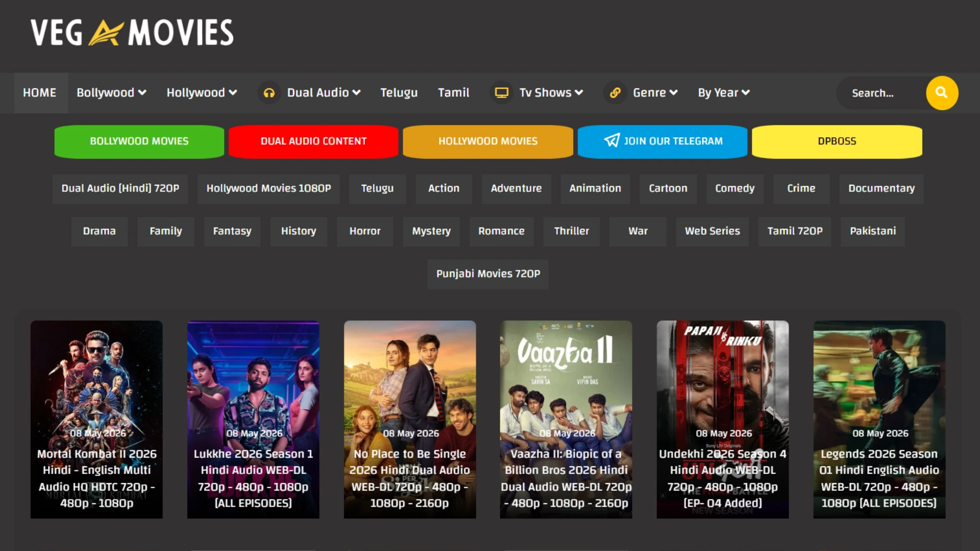Select the Telugu category tag
This screenshot has width=980, height=551.
pyautogui.click(x=378, y=189)
